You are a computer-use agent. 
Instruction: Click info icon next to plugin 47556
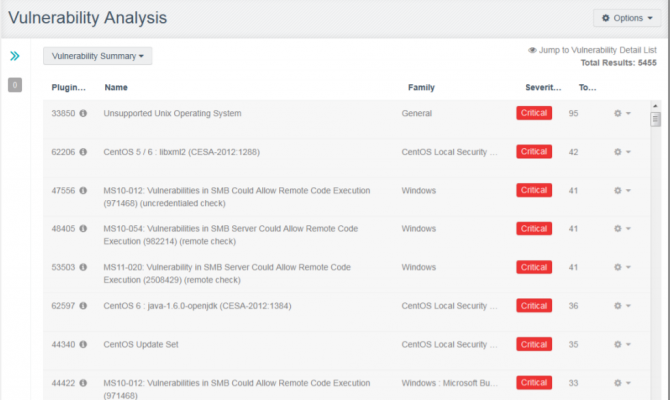click(83, 190)
